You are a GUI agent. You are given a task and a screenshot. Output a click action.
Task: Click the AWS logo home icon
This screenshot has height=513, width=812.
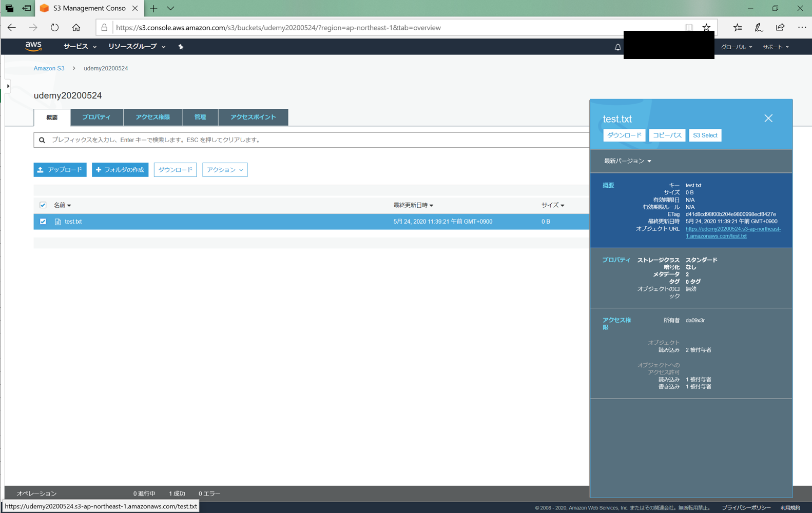tap(33, 46)
